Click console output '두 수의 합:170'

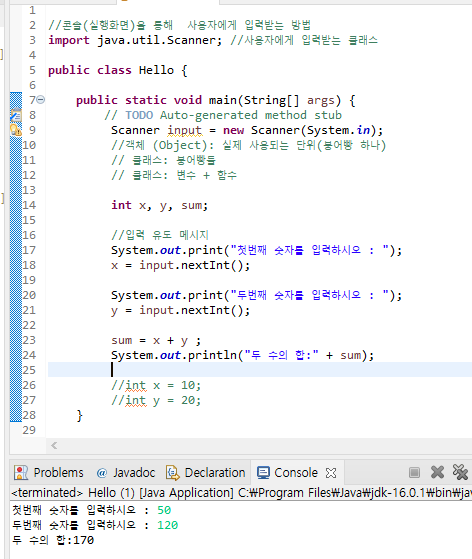coord(53,540)
